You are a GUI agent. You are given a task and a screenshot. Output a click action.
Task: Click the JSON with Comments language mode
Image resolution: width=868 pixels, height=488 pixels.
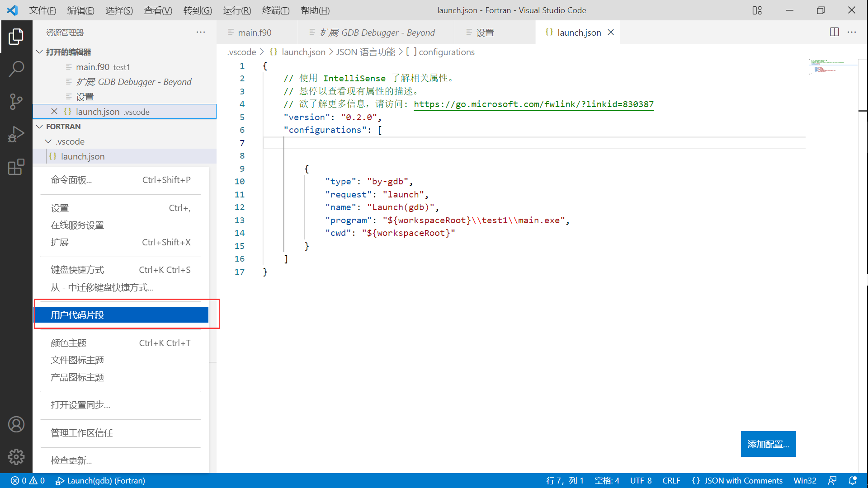click(737, 480)
